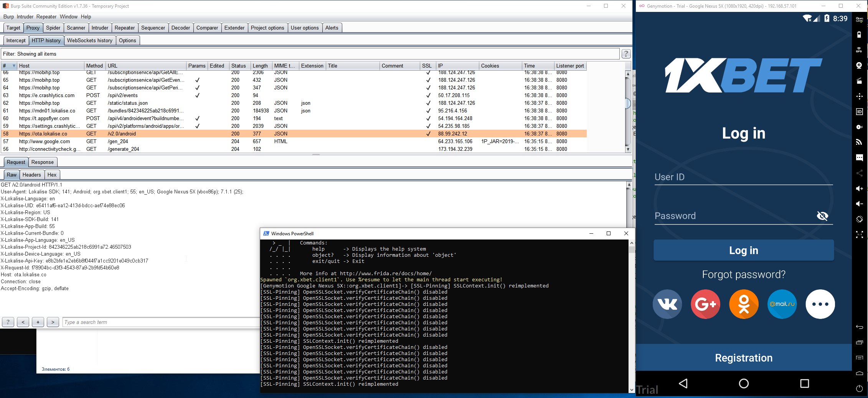Tap Forgot password link
The height and width of the screenshot is (398, 868).
pos(744,274)
